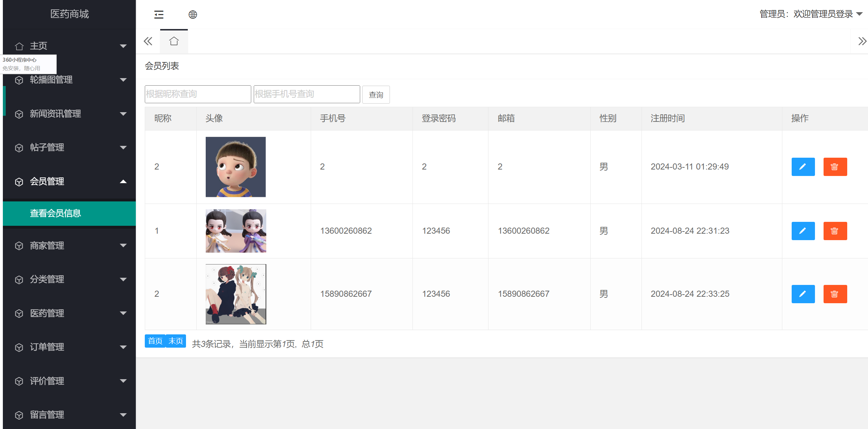Delete the first member registered 2024-03-11

pos(835,167)
